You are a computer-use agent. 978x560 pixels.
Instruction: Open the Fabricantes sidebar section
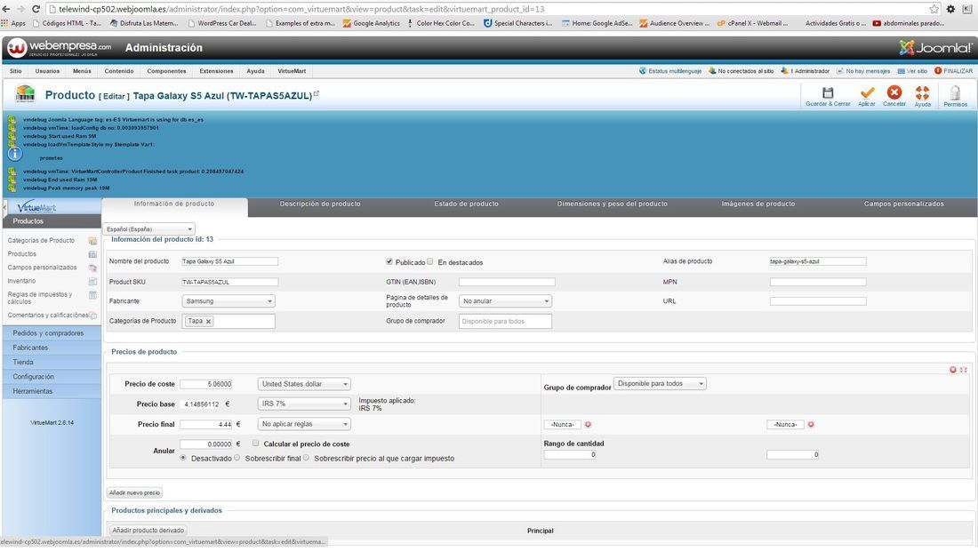(52, 348)
